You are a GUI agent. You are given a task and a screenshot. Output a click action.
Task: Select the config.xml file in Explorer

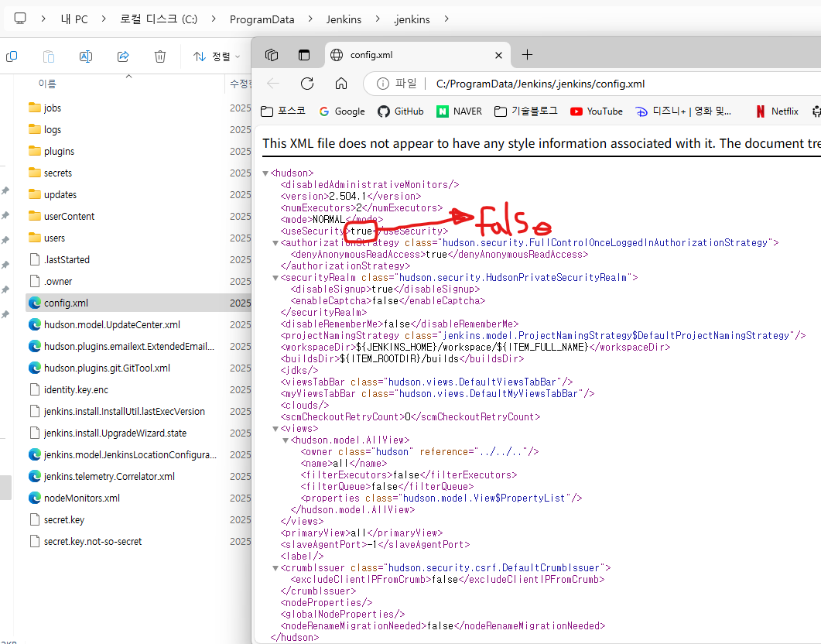139,303
